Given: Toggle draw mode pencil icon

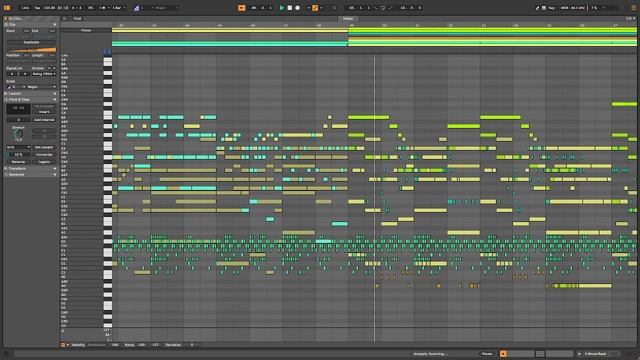Looking at the screenshot, I should coord(538,8).
